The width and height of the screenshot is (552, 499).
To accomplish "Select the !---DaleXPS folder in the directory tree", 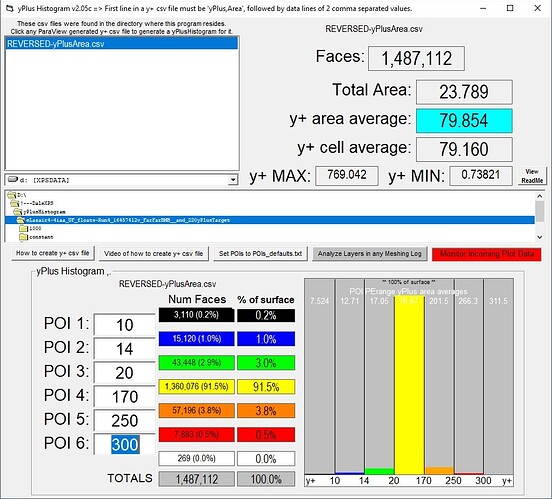I will coord(32,203).
